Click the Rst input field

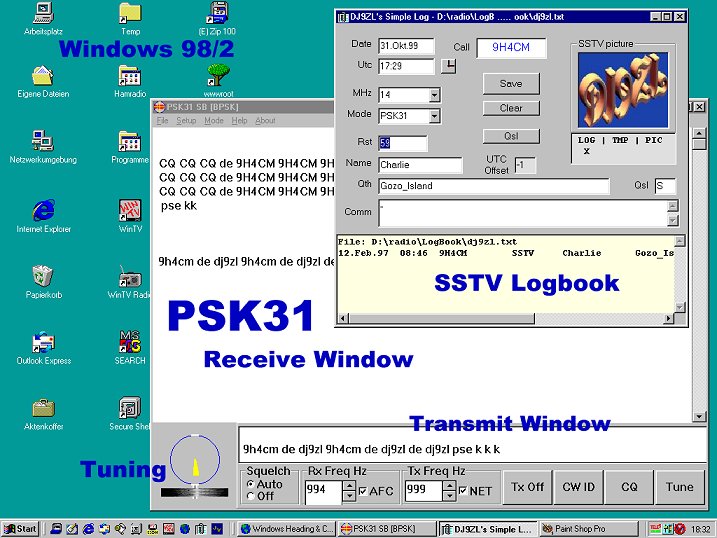[x=403, y=143]
